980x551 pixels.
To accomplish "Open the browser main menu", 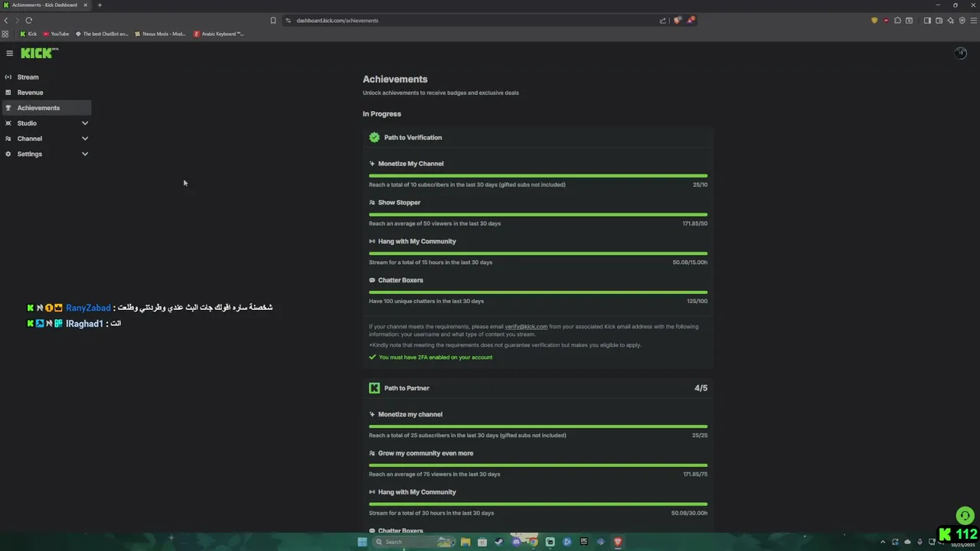I will (x=973, y=21).
